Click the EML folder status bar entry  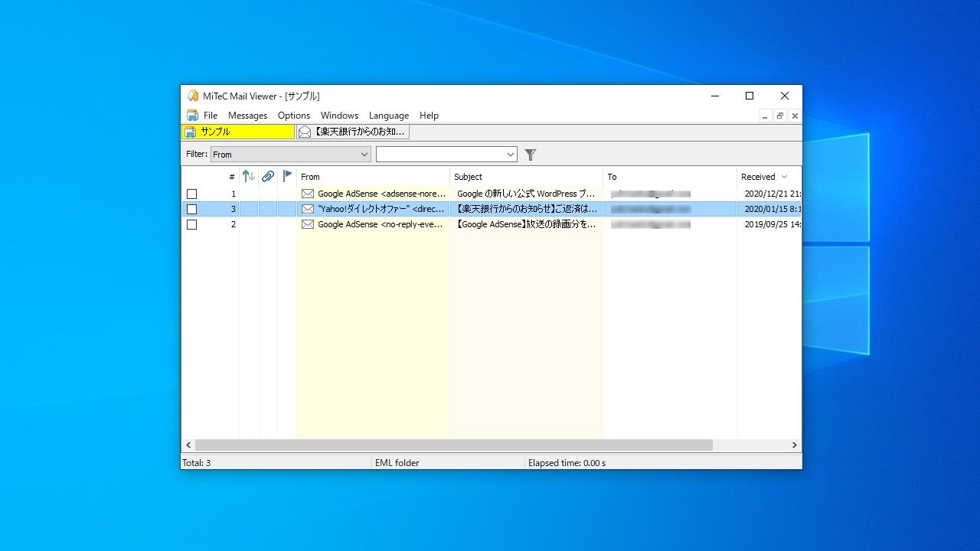pos(397,463)
